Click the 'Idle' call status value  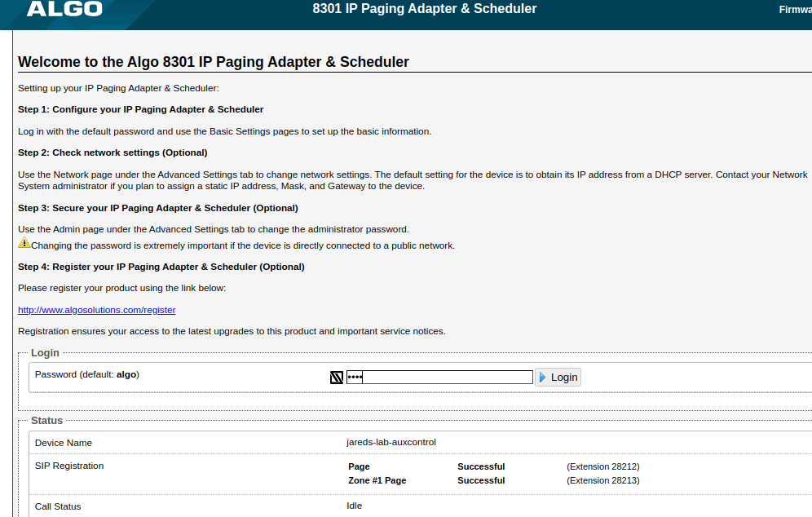pos(355,506)
